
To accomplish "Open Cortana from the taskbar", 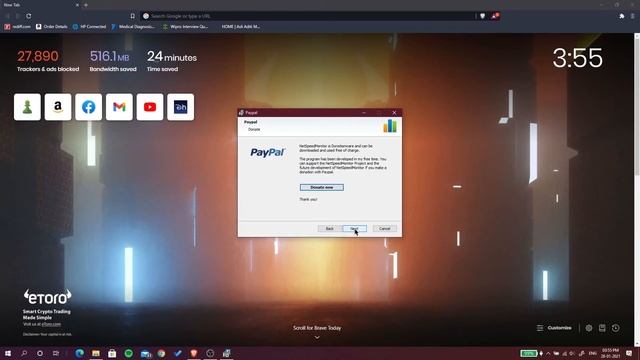I will (40, 353).
